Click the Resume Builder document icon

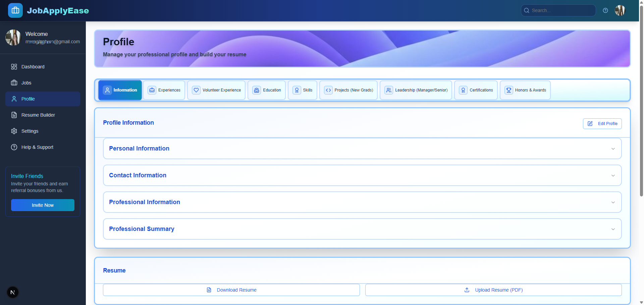(x=14, y=115)
